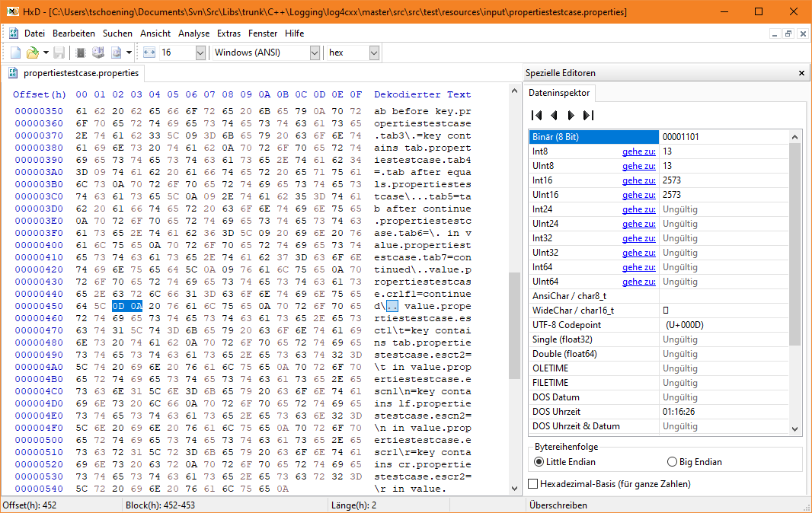The height and width of the screenshot is (513, 812).
Task: Click decoded text 'ab before key.pr'
Action: (x=423, y=111)
